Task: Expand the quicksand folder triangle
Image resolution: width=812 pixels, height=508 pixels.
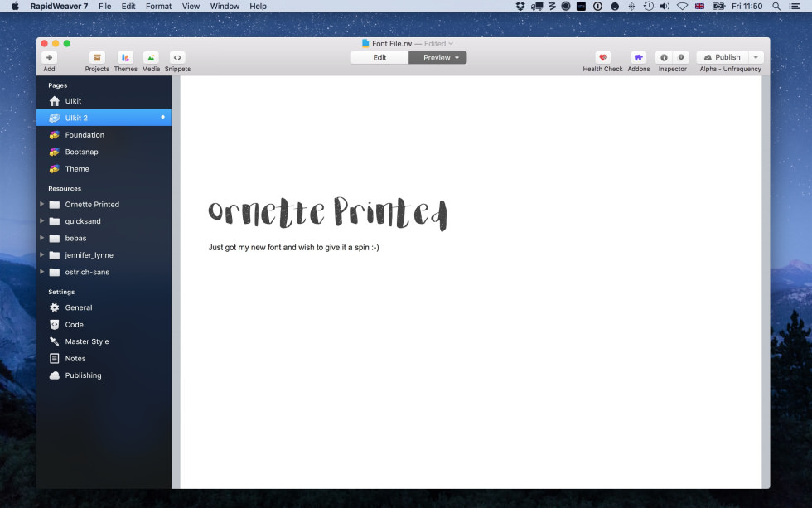Action: (42, 221)
